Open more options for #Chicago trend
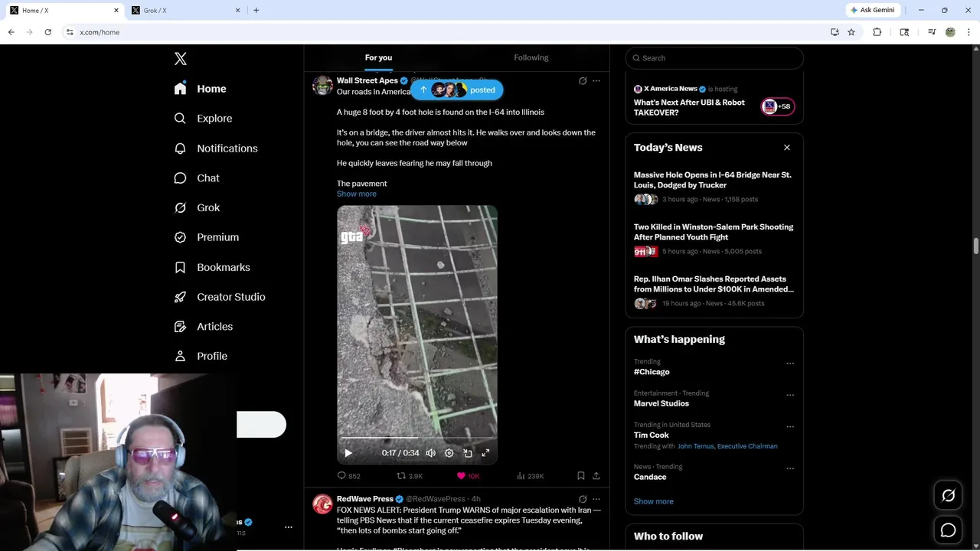Image resolution: width=980 pixels, height=551 pixels. [x=790, y=364]
